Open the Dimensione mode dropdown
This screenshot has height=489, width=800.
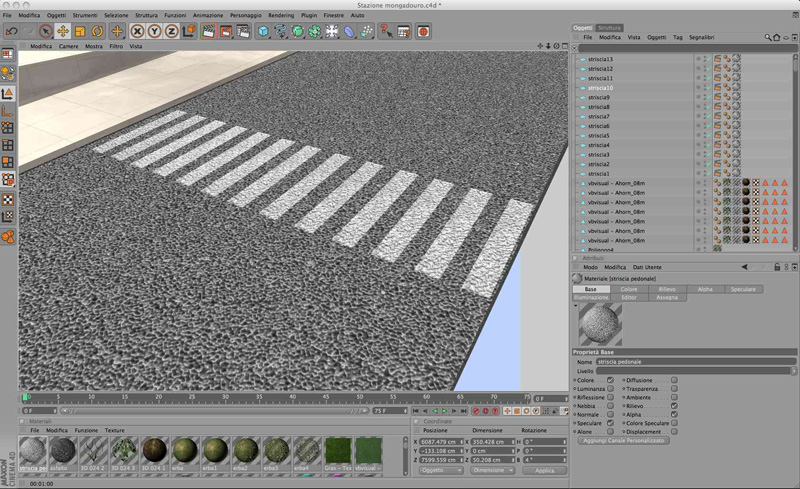492,470
